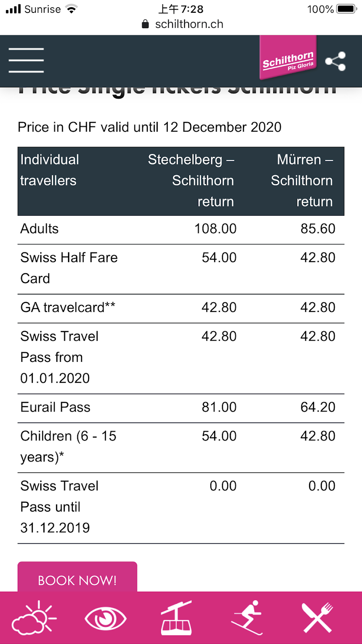Tap the Children (6 - 15 years)* label
Screen dimensions: 362x644
[68, 447]
